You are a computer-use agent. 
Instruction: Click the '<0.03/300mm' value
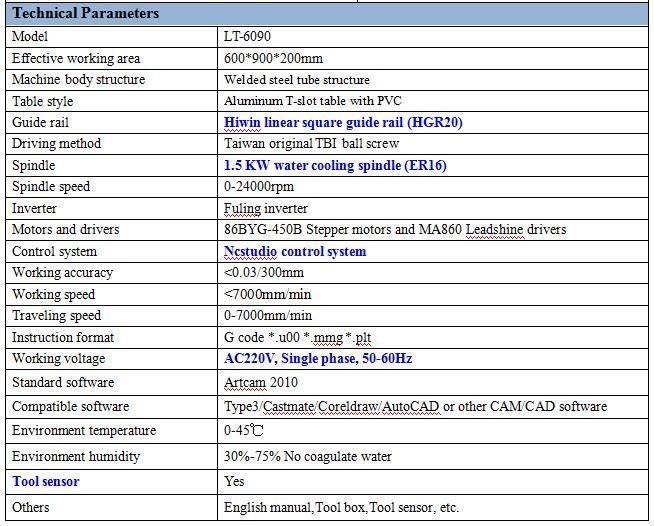[x=264, y=273]
